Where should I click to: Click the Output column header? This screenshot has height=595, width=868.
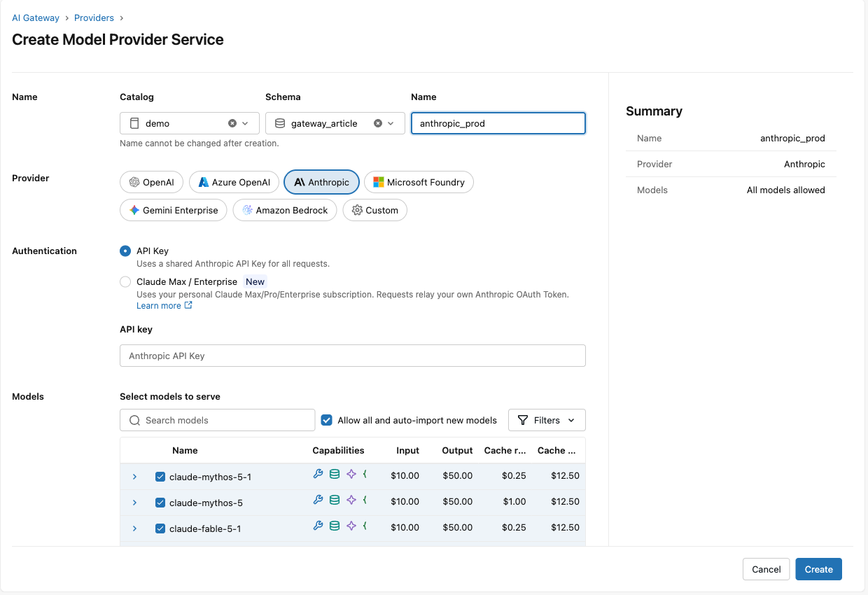coord(458,450)
